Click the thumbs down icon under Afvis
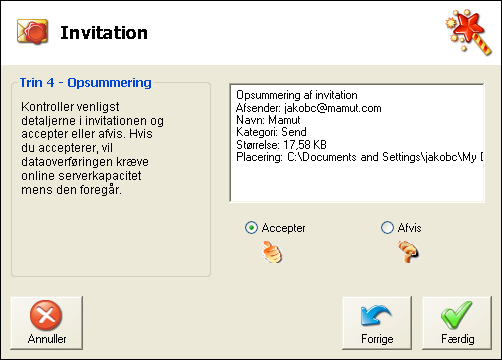This screenshot has width=502, height=360. (x=408, y=252)
